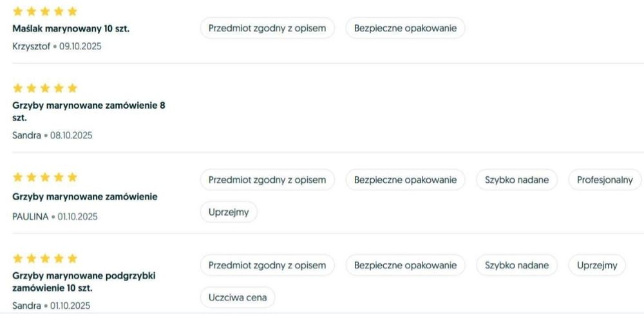
Task: Click the star rating above Krzysztof's review
Action: click(x=45, y=12)
